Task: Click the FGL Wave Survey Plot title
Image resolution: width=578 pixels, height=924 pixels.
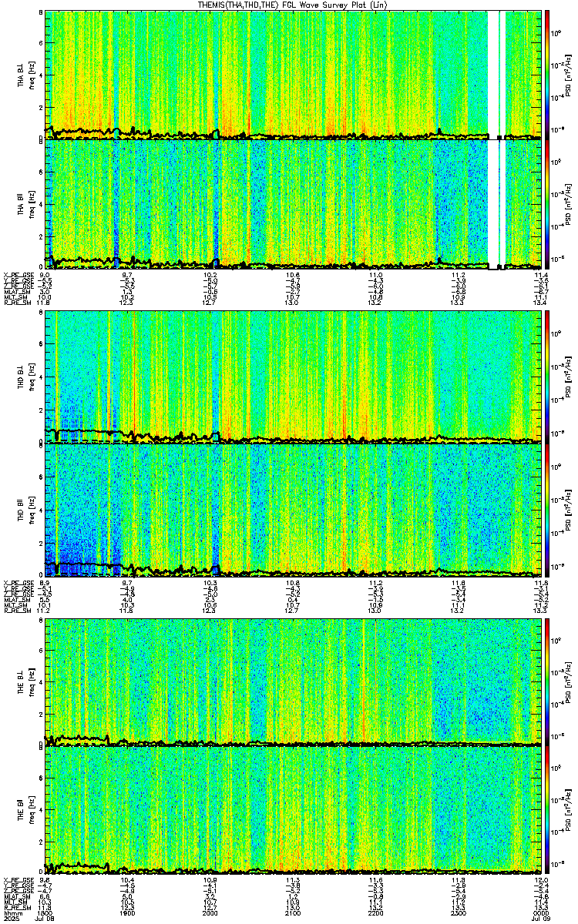Action: [291, 5]
